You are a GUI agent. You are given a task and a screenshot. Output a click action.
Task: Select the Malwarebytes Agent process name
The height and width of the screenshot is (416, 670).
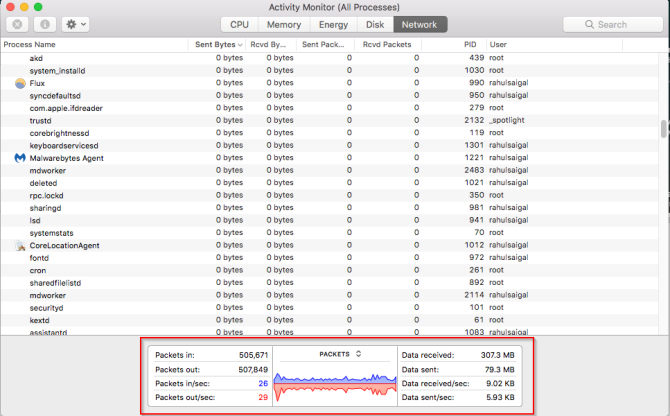tap(67, 158)
